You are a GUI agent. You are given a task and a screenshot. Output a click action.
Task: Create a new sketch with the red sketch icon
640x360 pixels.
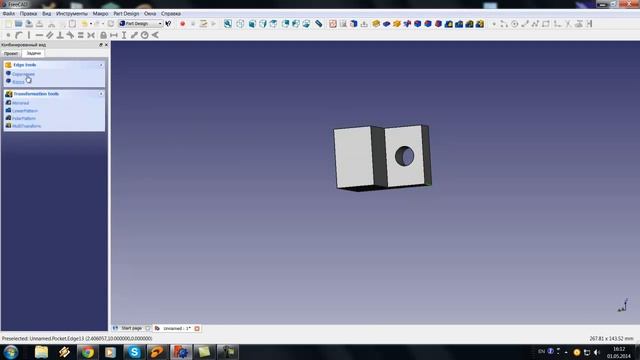(333, 24)
